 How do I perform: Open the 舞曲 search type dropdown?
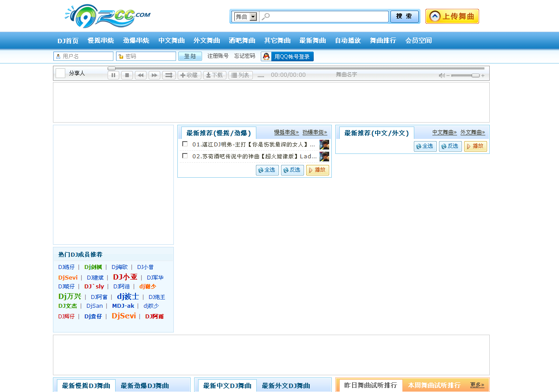click(253, 17)
